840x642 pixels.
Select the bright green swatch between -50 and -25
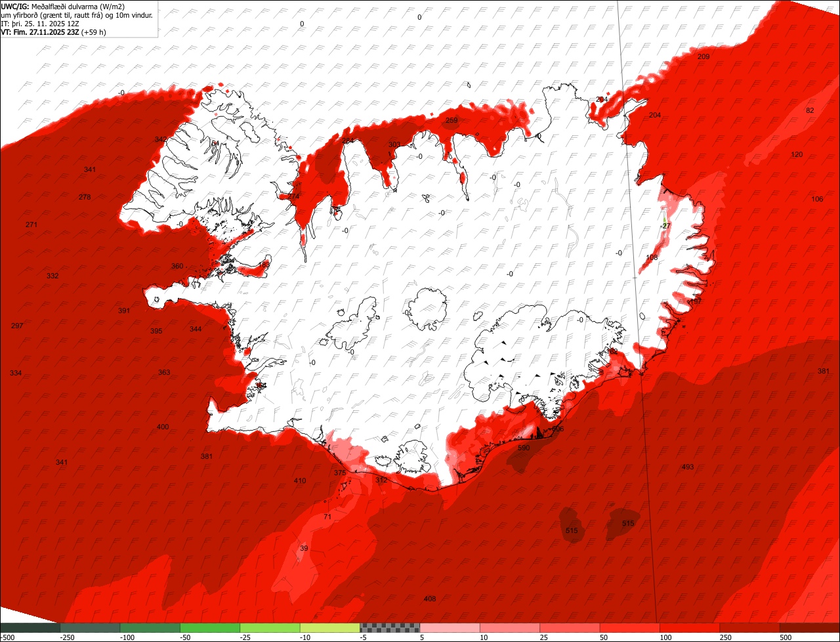(x=210, y=628)
